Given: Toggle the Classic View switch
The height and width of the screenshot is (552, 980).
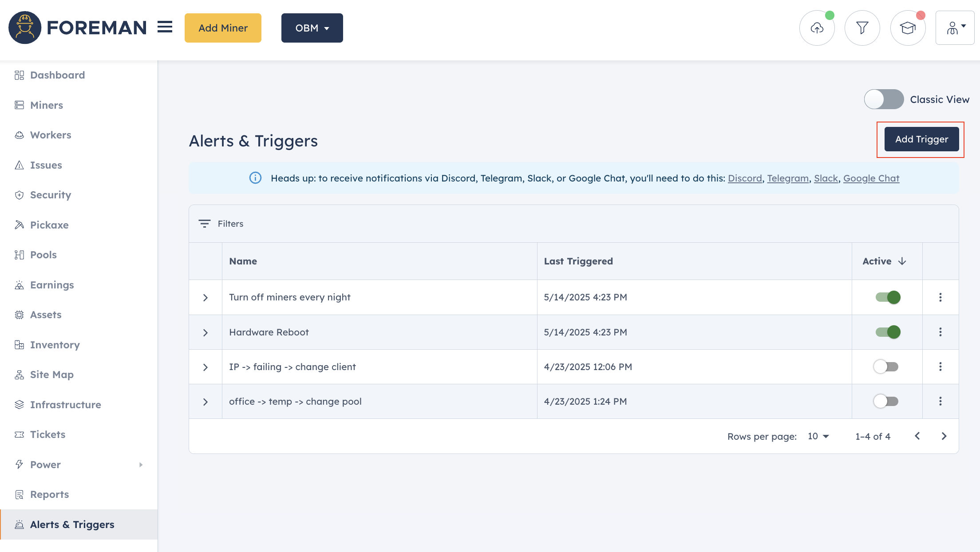Looking at the screenshot, I should click(884, 99).
